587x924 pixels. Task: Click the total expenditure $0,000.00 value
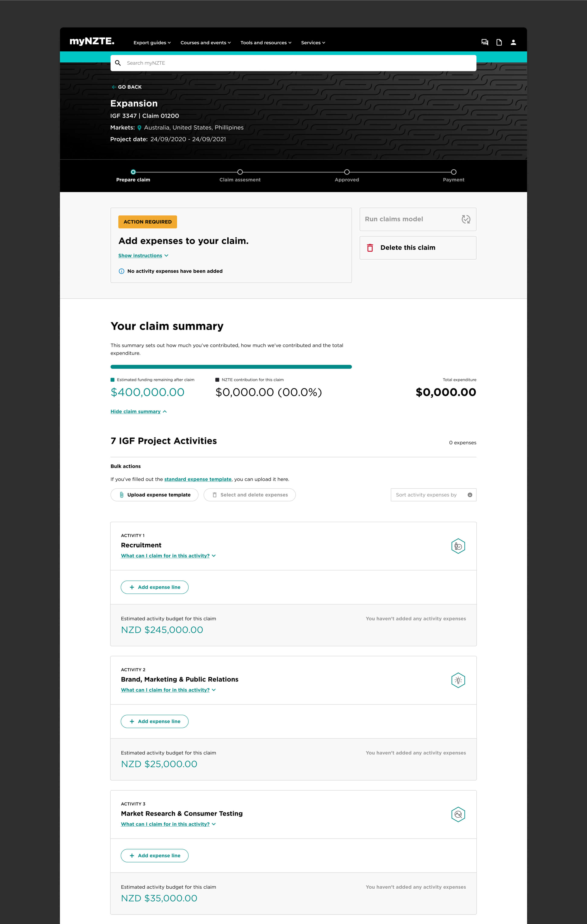[x=446, y=392]
